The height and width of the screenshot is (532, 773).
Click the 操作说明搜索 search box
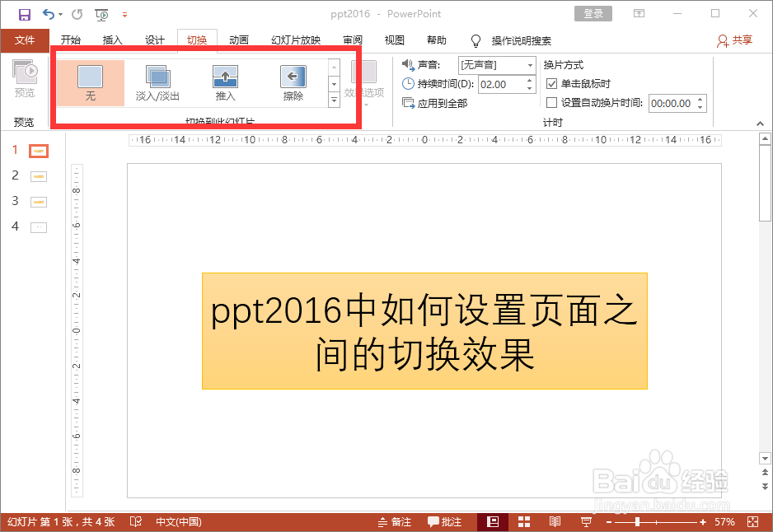[x=521, y=41]
